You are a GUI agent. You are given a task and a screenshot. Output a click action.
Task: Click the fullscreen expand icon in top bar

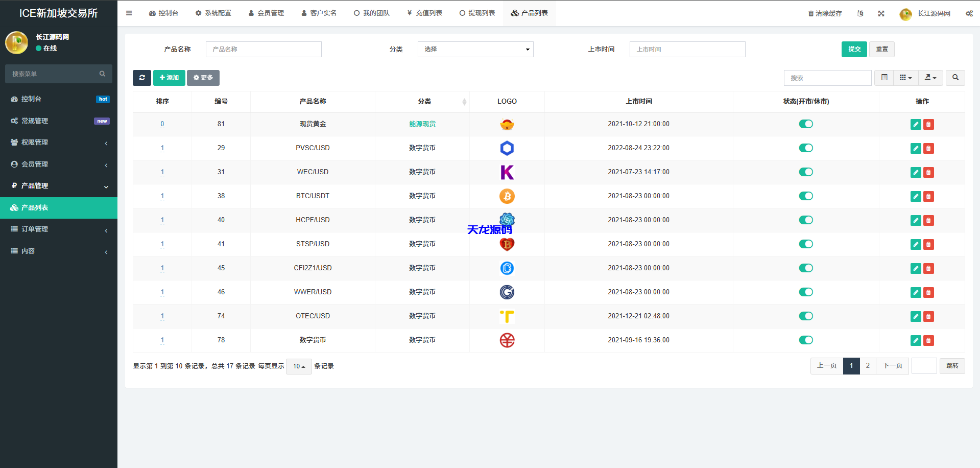tap(881, 13)
